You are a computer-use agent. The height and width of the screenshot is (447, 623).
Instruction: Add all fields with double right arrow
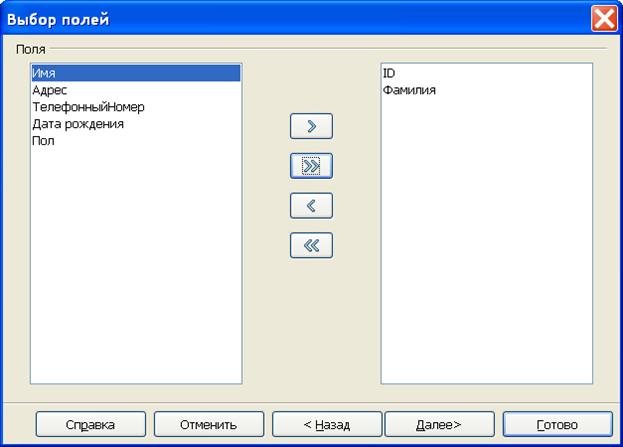point(311,166)
